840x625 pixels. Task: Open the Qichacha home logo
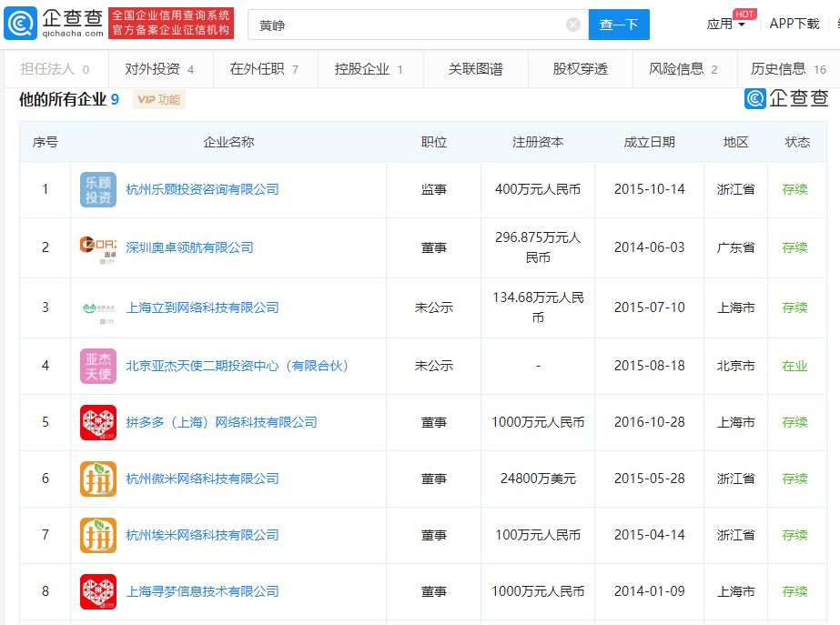pyautogui.click(x=54, y=23)
